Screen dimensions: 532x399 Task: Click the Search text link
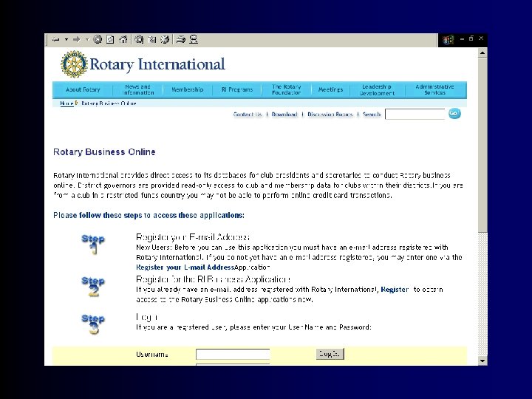point(372,115)
